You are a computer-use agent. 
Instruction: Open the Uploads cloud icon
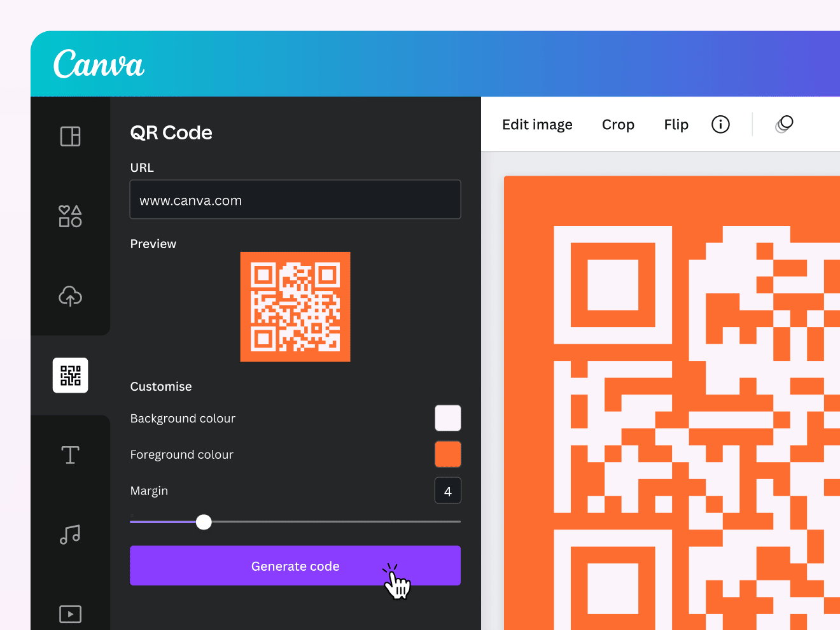point(70,296)
